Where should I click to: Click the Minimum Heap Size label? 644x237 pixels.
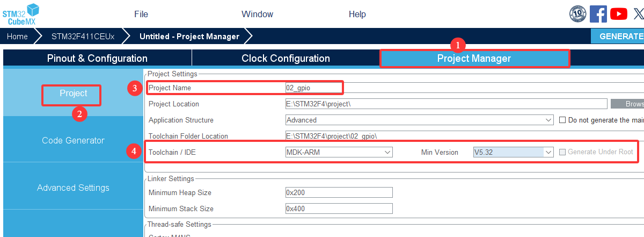180,192
